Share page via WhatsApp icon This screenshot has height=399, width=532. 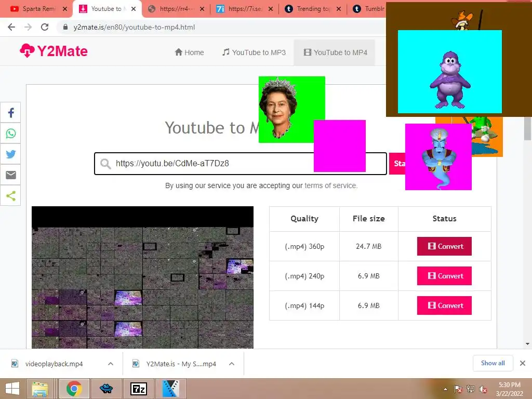(x=11, y=134)
